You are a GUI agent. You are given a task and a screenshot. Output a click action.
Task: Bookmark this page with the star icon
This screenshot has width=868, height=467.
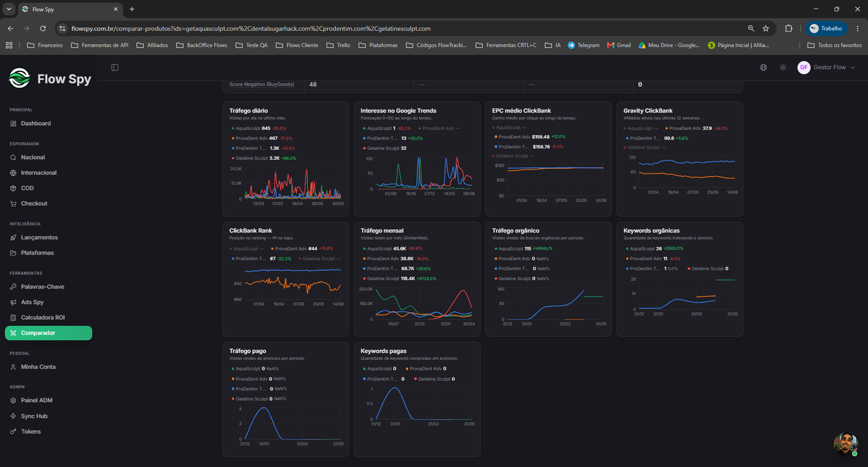coord(766,28)
